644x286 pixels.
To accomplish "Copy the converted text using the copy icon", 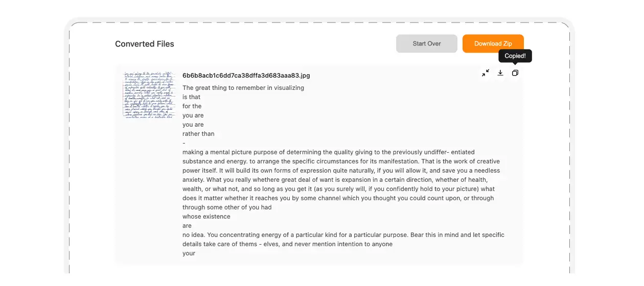I will pos(515,73).
